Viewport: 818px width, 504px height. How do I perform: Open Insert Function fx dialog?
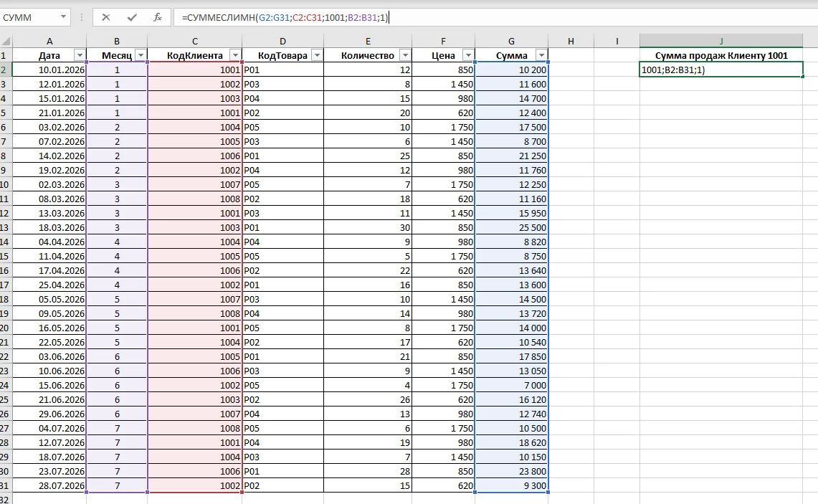point(158,17)
